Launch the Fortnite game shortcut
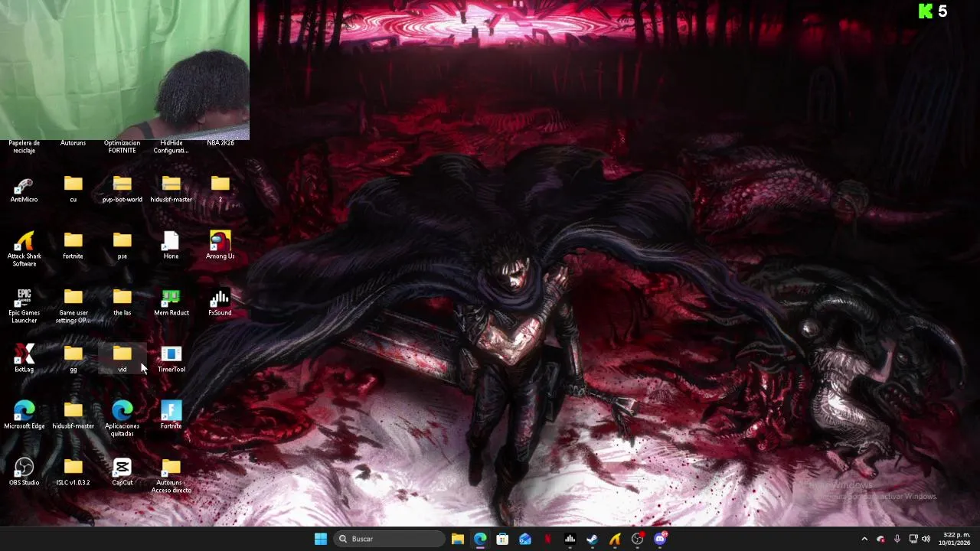This screenshot has height=551, width=980. 171,416
